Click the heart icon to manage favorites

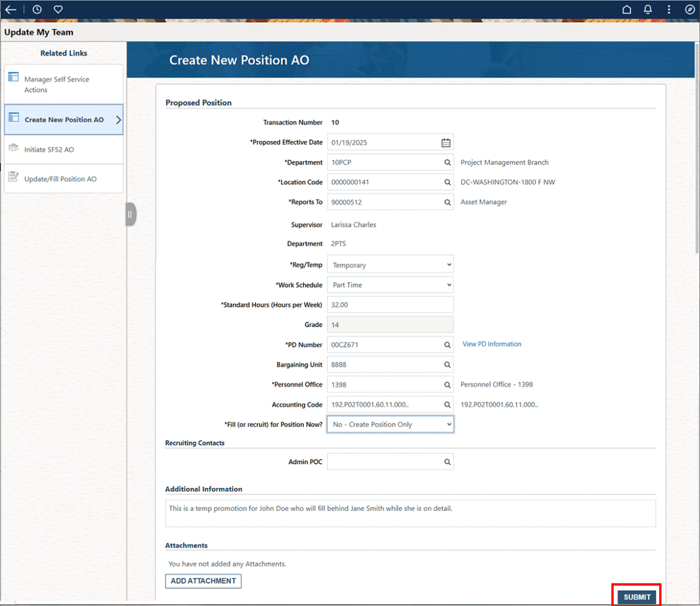pyautogui.click(x=57, y=9)
